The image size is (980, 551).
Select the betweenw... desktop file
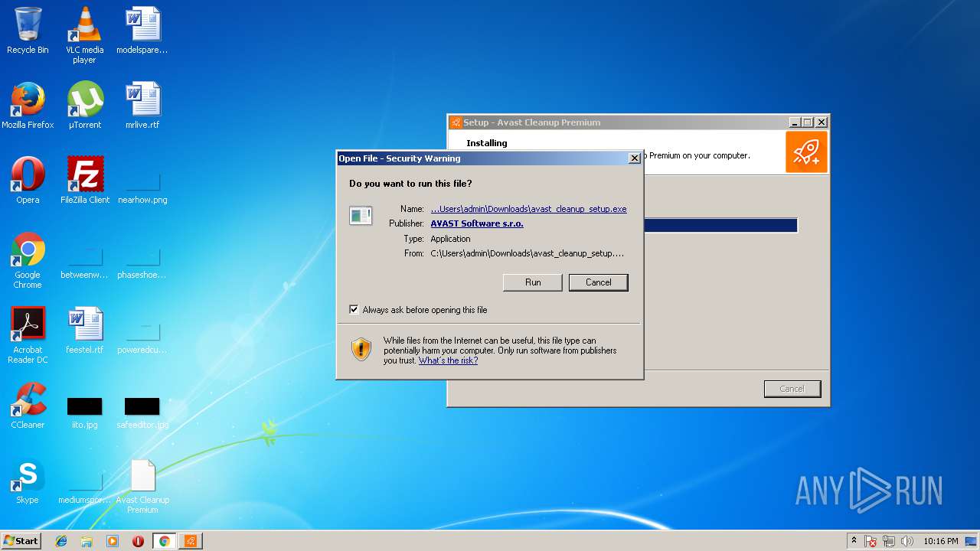click(84, 262)
